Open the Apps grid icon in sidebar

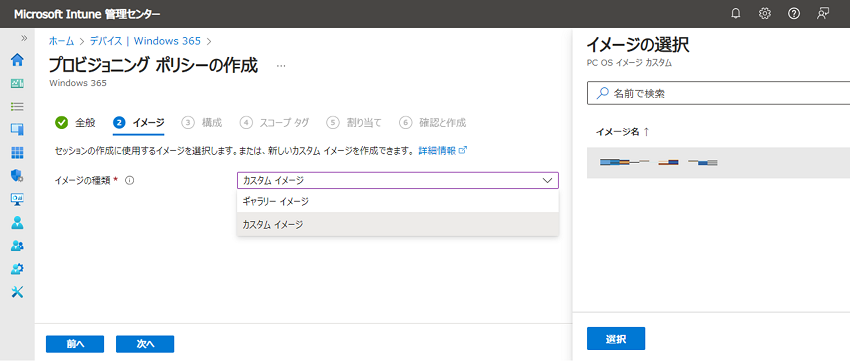(17, 153)
